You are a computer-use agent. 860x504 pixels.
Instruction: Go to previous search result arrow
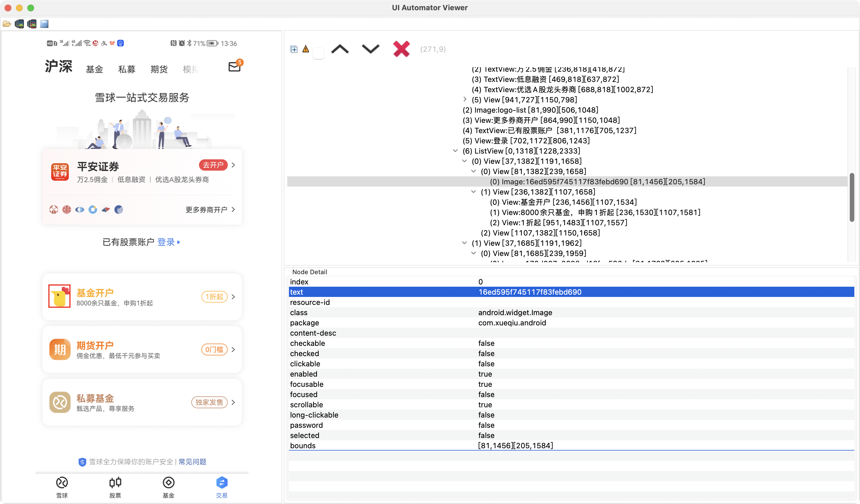[x=340, y=49]
